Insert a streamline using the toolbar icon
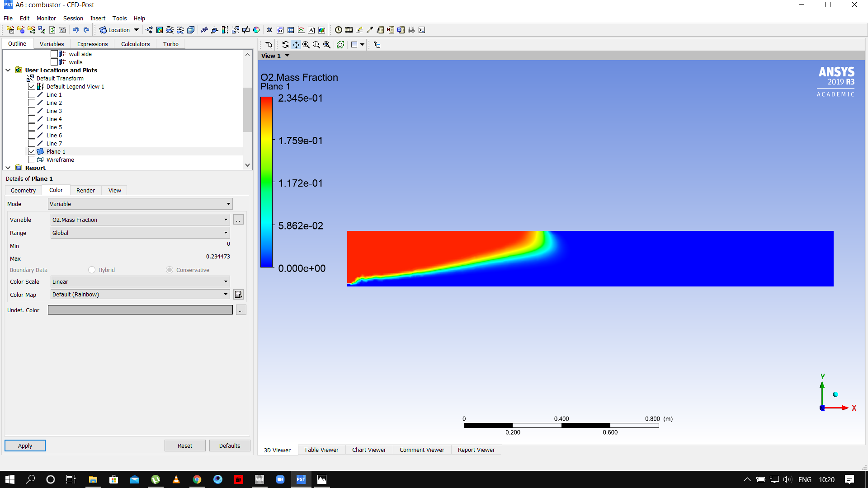The width and height of the screenshot is (868, 488). [169, 30]
